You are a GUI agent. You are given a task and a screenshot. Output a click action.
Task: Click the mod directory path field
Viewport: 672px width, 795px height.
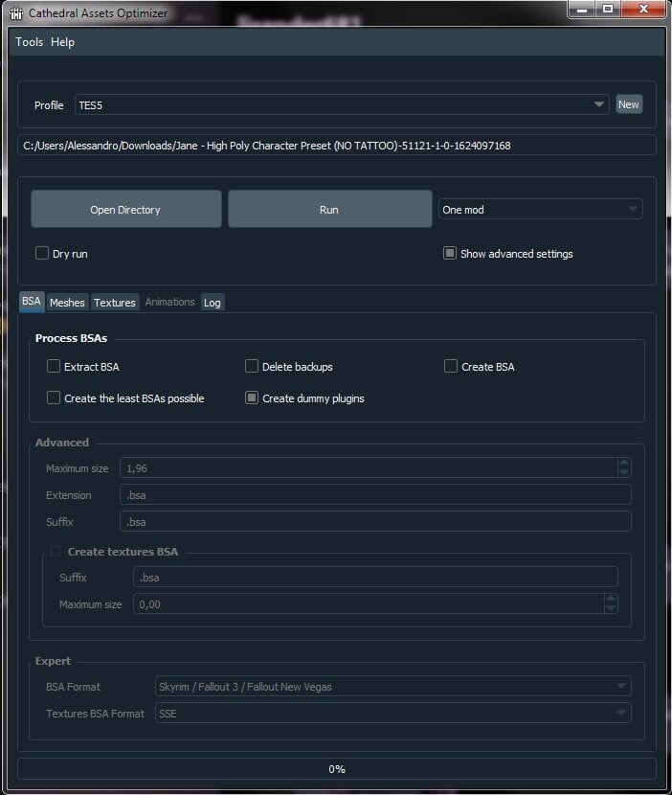(337, 146)
